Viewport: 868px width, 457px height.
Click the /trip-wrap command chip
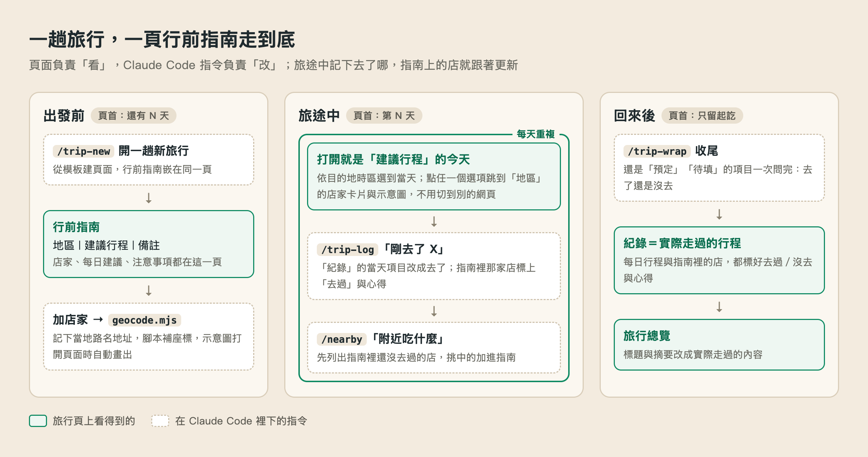657,151
